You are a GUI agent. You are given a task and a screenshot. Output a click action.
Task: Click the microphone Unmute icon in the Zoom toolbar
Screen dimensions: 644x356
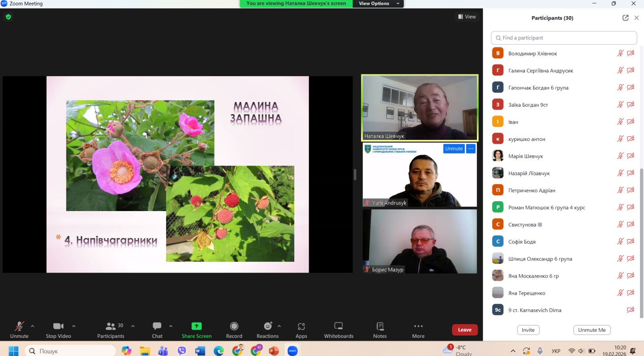(x=19, y=326)
